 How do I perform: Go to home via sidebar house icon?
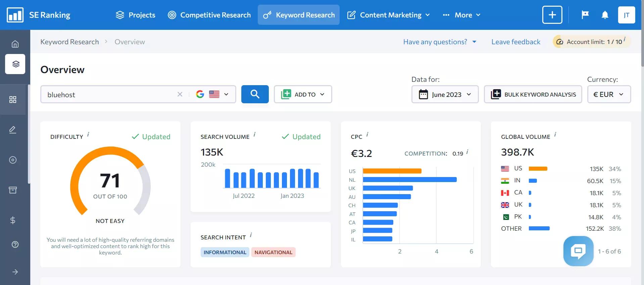point(15,44)
